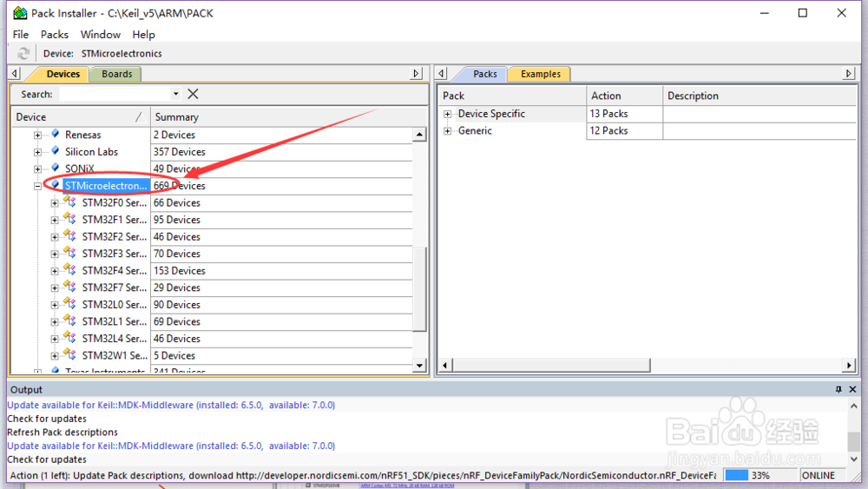Click the SONiX vendor diamond icon
Image resolution: width=868 pixels, height=489 pixels.
click(x=56, y=168)
